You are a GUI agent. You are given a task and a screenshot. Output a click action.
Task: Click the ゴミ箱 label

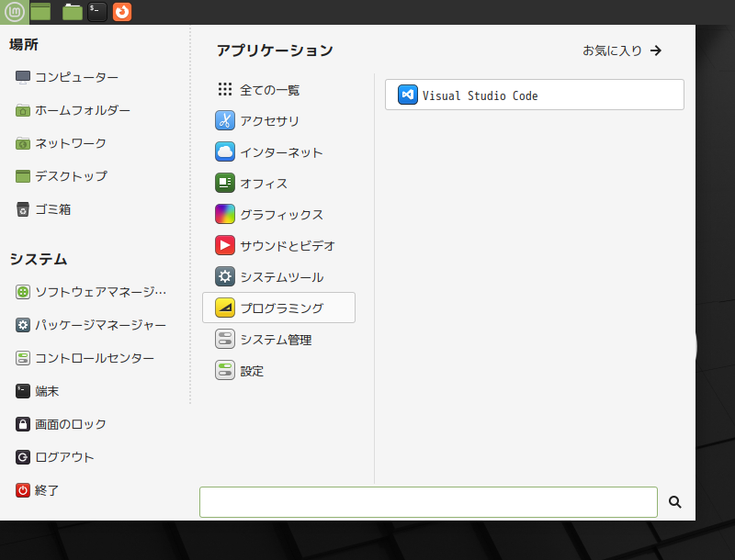click(53, 209)
